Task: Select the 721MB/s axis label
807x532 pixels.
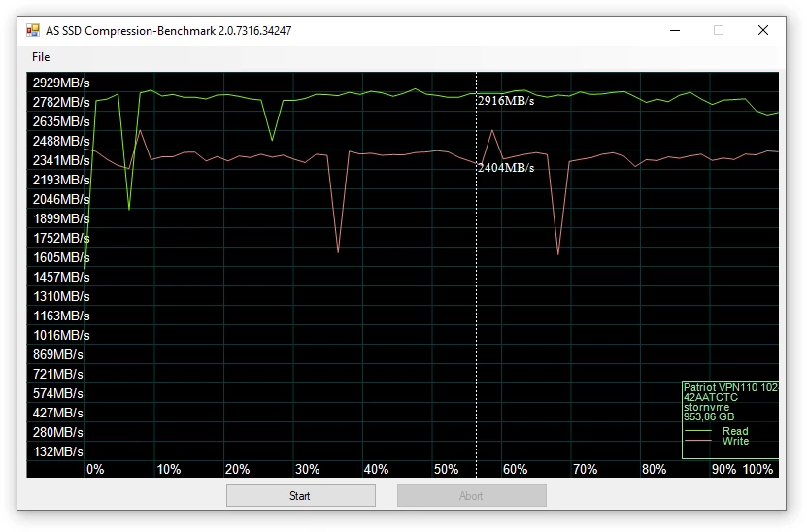Action: (x=57, y=374)
